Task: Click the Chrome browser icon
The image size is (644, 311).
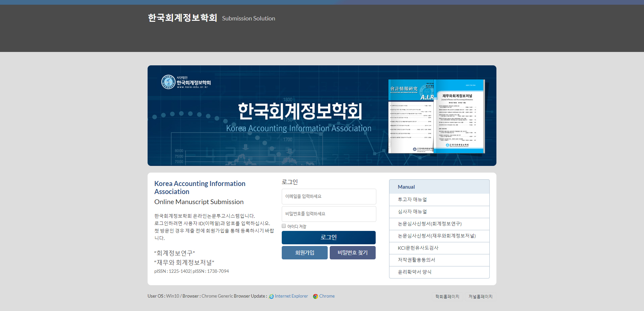Action: point(315,297)
